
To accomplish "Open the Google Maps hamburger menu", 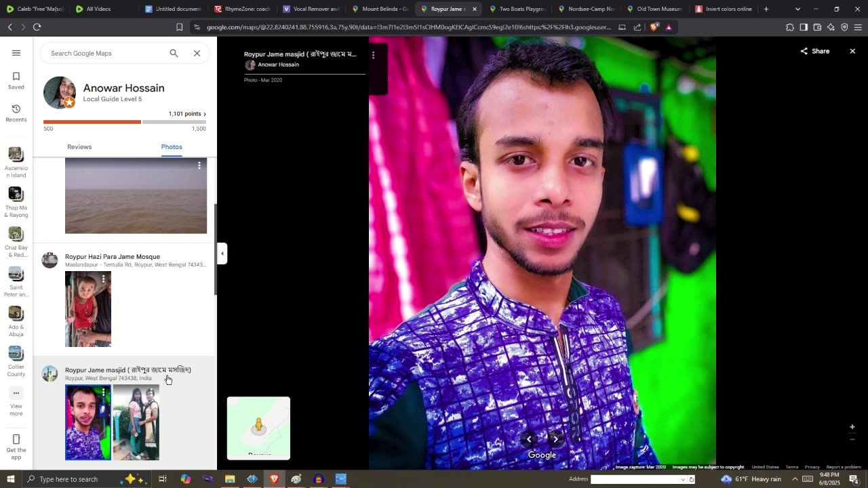I will (16, 53).
